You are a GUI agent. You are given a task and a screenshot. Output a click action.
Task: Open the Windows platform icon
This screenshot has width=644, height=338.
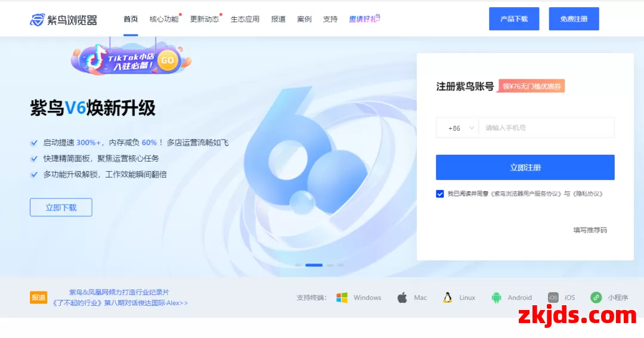pyautogui.click(x=342, y=297)
